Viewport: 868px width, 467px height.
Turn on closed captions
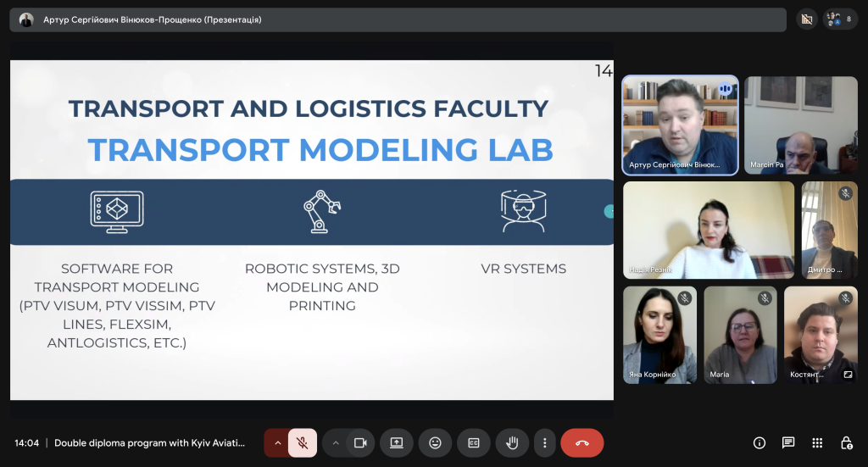point(474,442)
